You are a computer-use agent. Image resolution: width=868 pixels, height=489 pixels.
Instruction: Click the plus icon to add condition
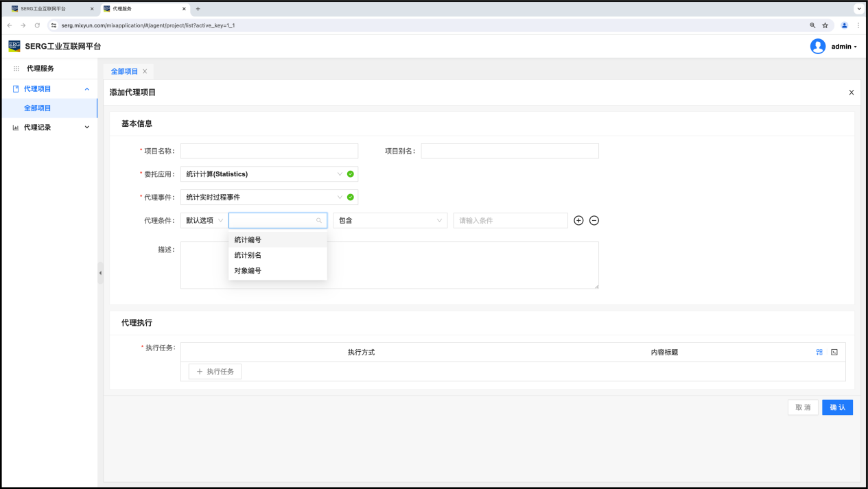(578, 221)
